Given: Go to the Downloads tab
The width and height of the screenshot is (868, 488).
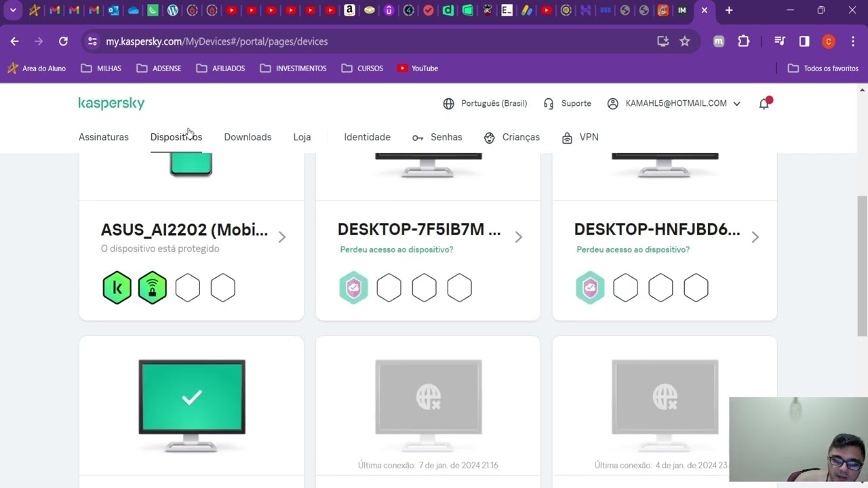Looking at the screenshot, I should click(248, 137).
